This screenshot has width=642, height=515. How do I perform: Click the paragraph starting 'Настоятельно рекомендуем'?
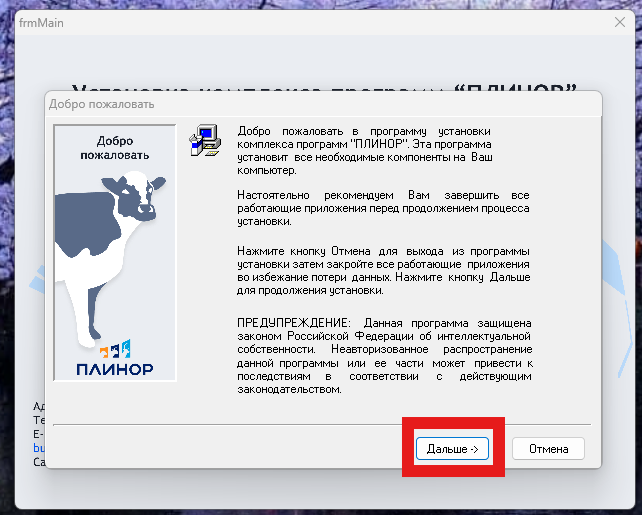pos(383,208)
